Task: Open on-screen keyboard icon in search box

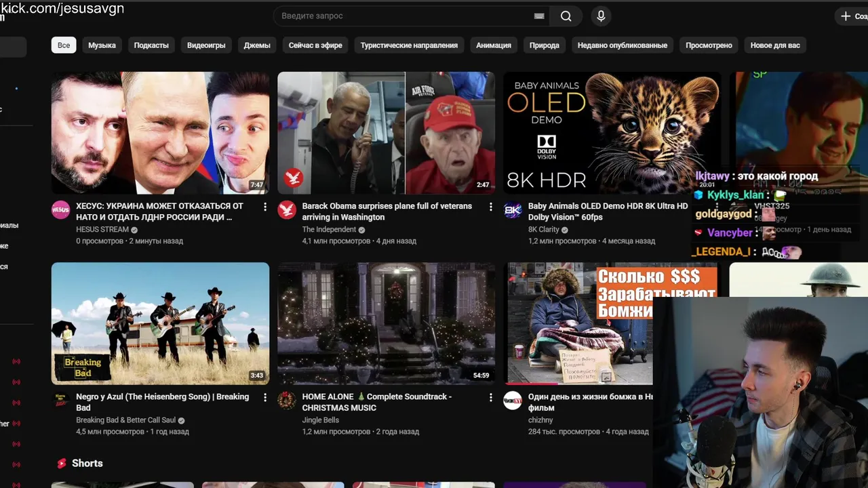Action: pyautogui.click(x=539, y=16)
